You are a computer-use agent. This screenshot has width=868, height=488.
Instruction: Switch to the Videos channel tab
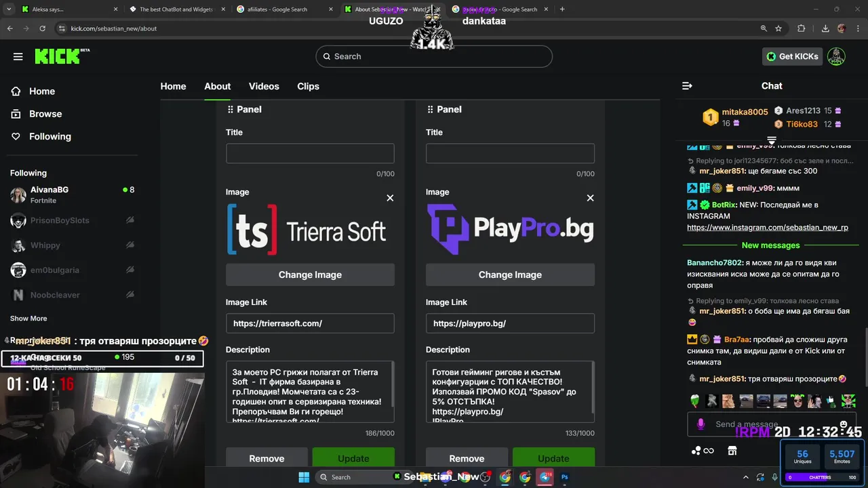[x=264, y=86]
